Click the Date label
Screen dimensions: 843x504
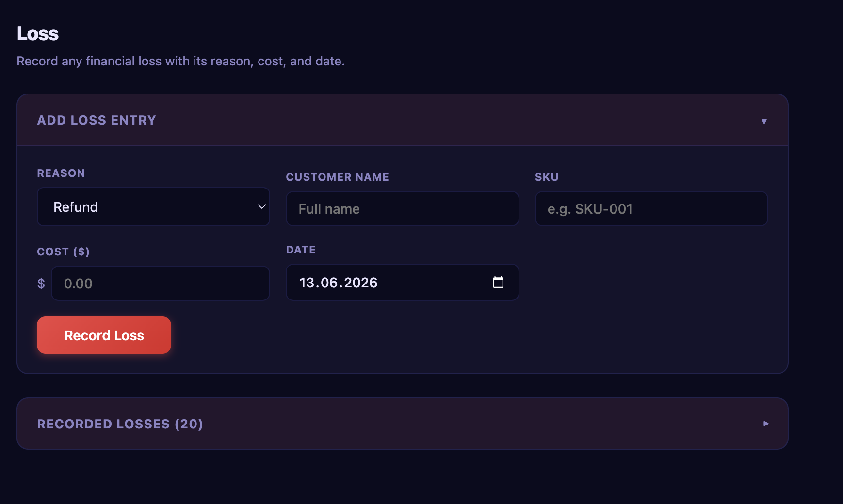click(301, 250)
